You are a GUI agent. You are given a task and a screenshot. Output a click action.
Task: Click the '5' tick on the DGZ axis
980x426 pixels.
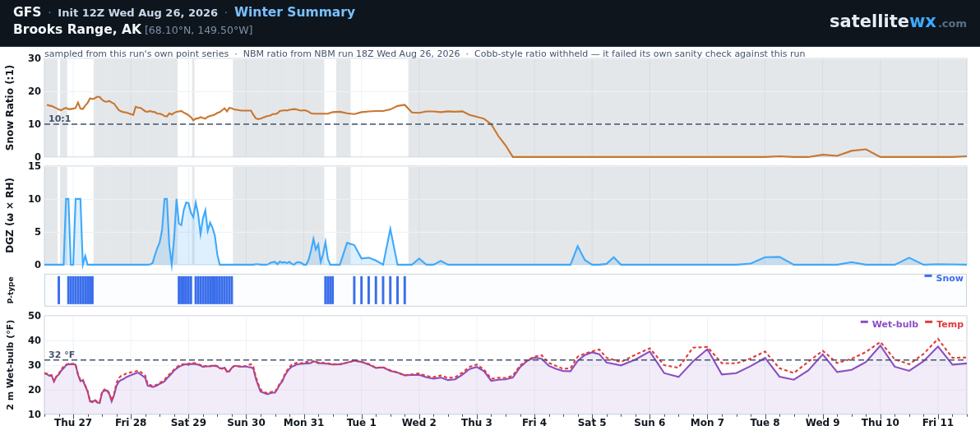(38, 232)
